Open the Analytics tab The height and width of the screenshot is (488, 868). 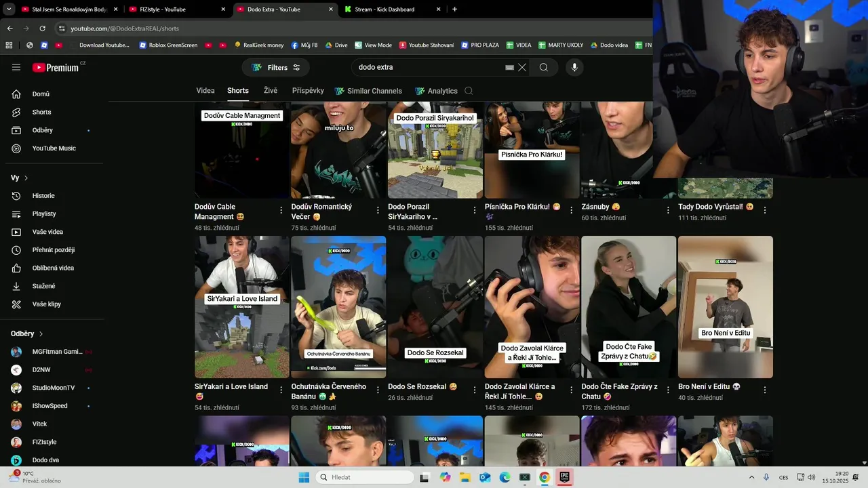click(436, 91)
